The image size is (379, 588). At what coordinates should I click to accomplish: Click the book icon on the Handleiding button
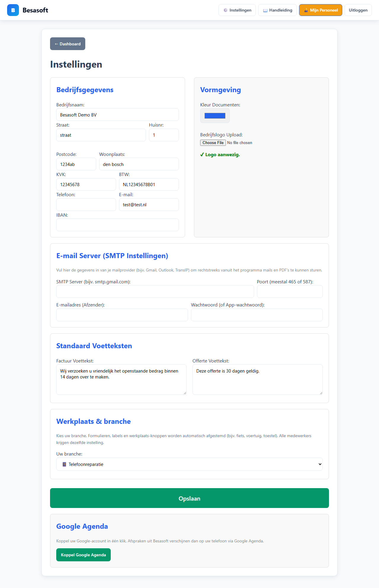[265, 10]
